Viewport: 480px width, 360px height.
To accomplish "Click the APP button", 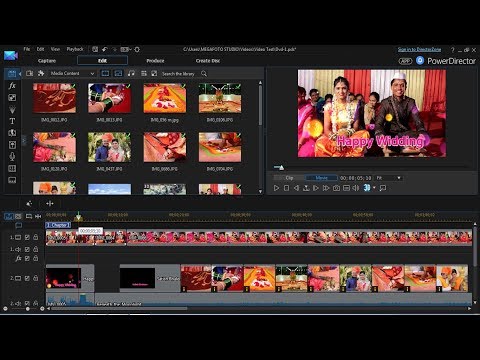I will click(405, 61).
